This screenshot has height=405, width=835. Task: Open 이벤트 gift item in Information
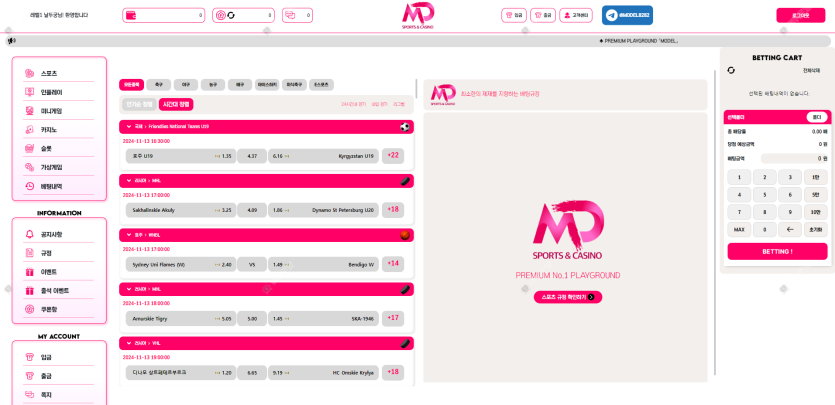click(59, 272)
